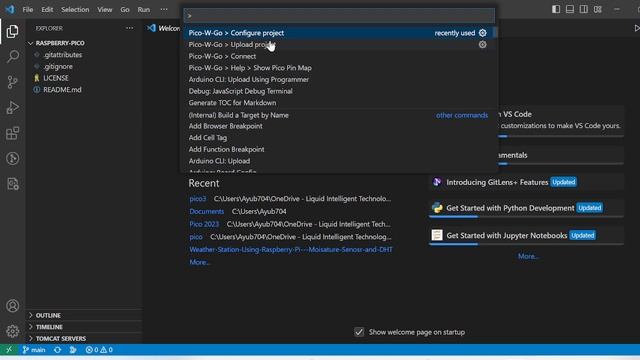Select Pico-W-Go > Configure project command
The image size is (640, 360).
[339, 33]
